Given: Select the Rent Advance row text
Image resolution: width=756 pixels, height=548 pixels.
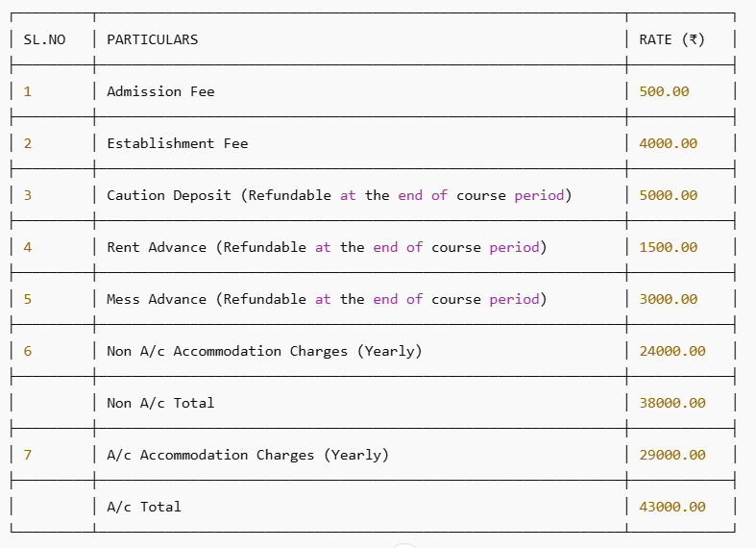Looking at the screenshot, I should tap(326, 247).
